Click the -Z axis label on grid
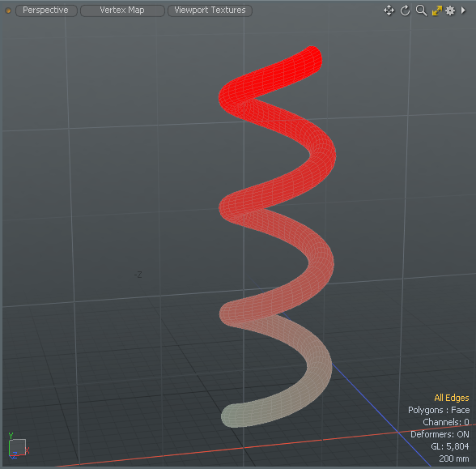The height and width of the screenshot is (469, 476). coord(138,275)
